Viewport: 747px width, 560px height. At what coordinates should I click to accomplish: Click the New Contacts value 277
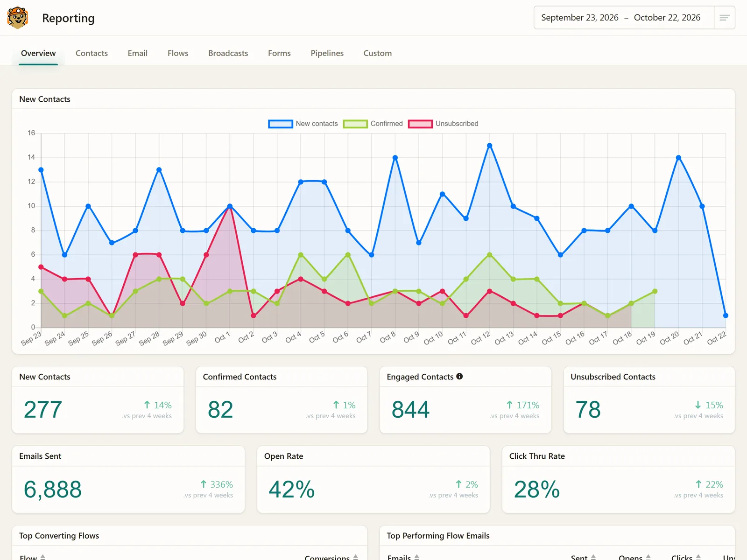[x=43, y=410]
